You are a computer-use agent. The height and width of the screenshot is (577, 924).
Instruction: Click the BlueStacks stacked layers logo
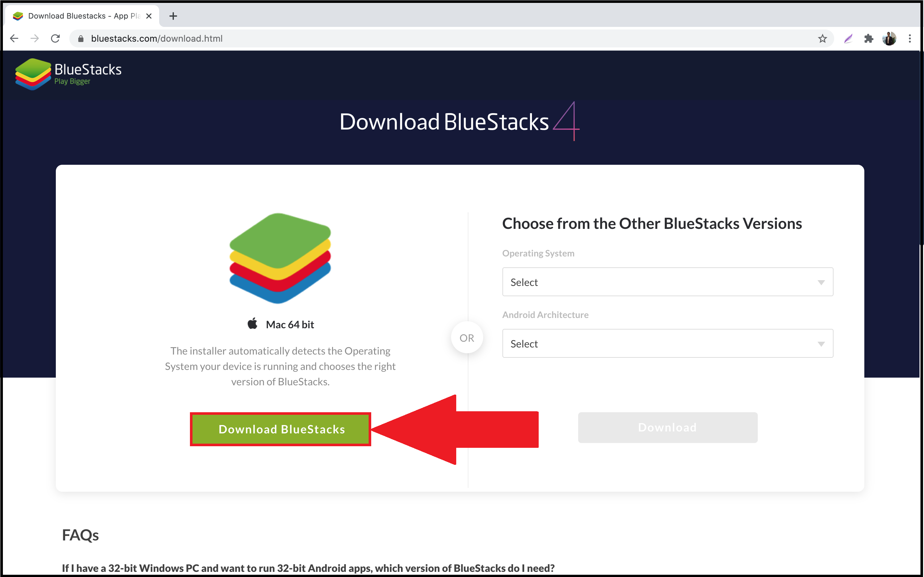pos(30,73)
